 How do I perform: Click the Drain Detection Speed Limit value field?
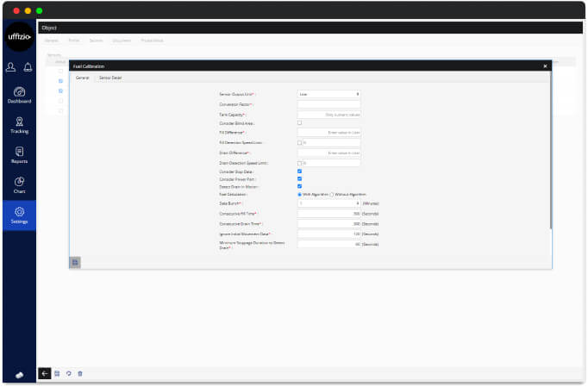[x=331, y=164]
